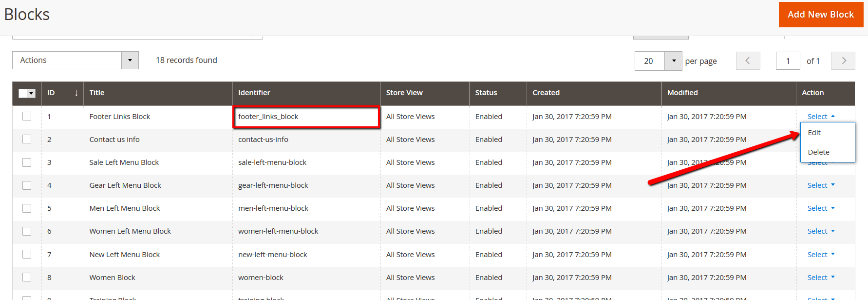The height and width of the screenshot is (300, 868).
Task: Click the Blocks page heading
Action: click(x=27, y=15)
